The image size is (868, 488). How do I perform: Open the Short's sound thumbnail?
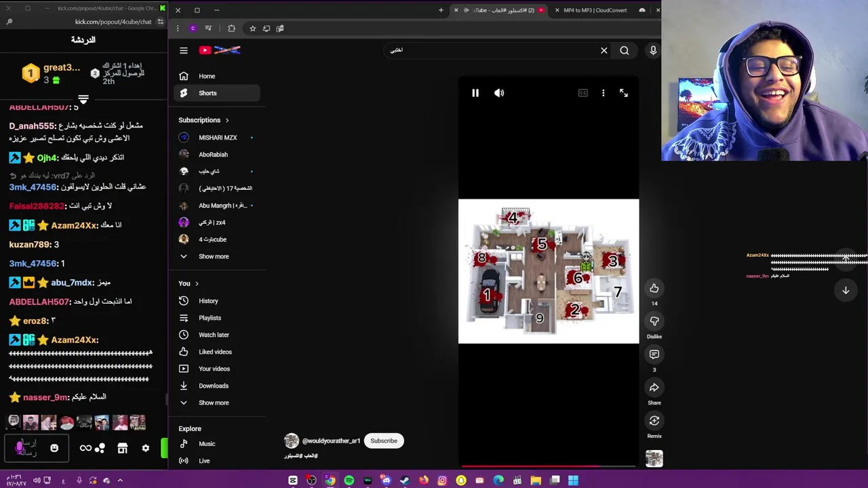(x=654, y=459)
